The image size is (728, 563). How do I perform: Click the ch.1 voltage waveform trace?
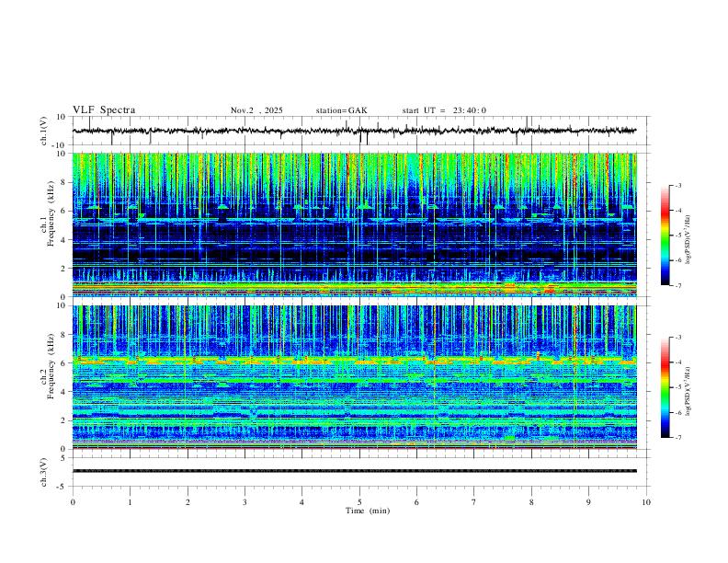(x=355, y=131)
